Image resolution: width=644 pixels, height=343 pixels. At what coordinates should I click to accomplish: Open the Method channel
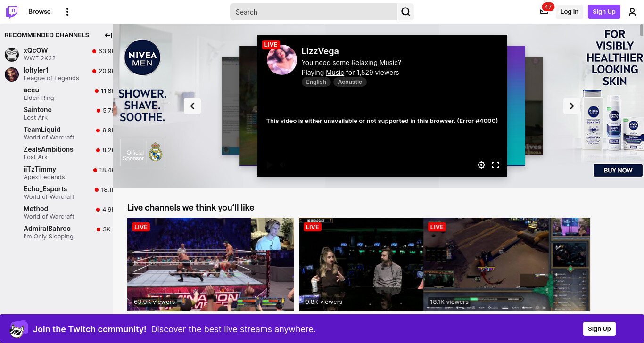click(57, 212)
